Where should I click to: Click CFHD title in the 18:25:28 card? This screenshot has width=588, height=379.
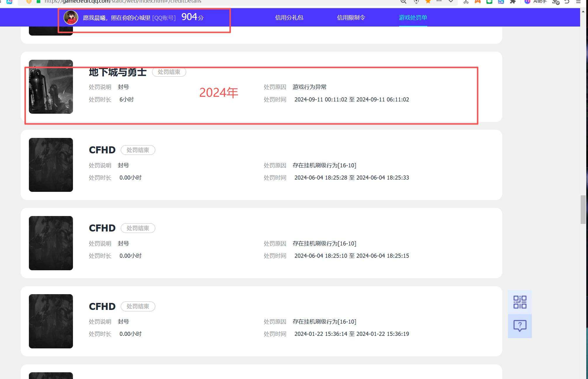coord(102,150)
